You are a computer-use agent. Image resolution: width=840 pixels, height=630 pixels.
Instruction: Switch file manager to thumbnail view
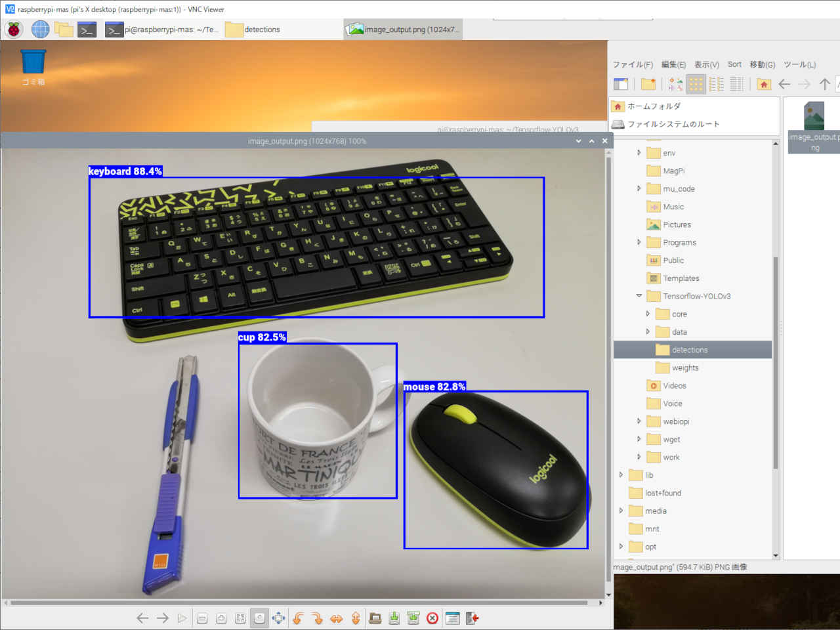(676, 84)
